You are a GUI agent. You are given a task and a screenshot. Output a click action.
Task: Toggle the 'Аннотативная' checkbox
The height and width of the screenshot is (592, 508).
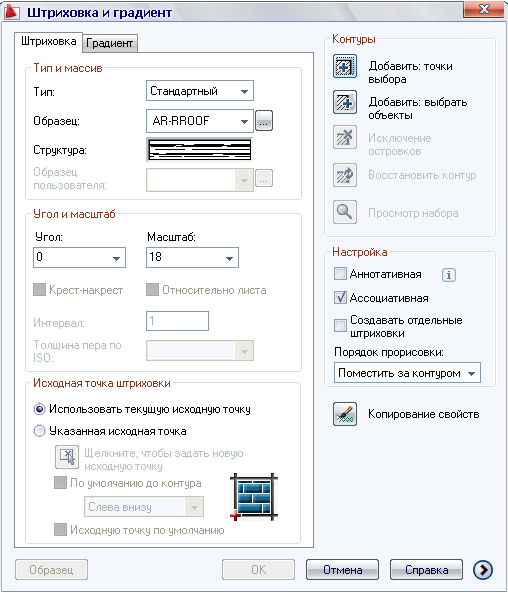(x=340, y=273)
